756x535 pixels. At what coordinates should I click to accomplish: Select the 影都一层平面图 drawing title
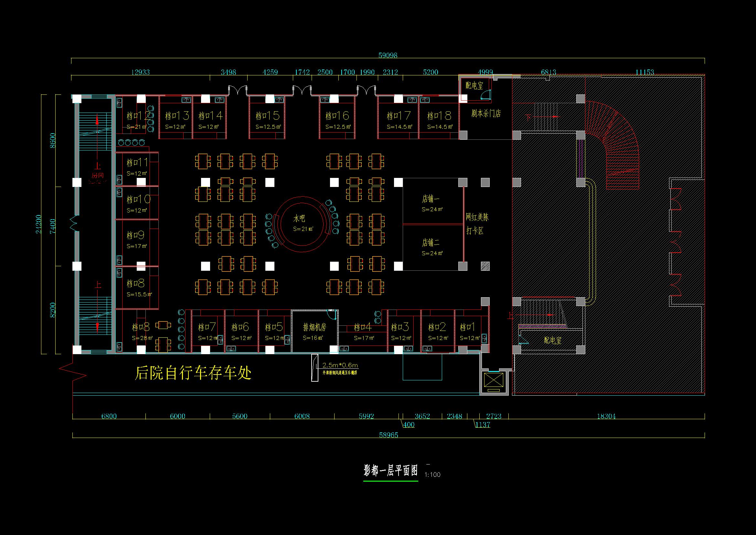(x=390, y=470)
